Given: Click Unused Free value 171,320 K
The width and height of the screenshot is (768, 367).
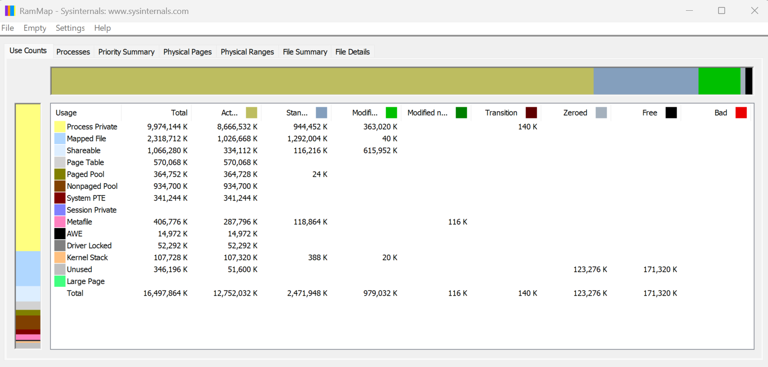Looking at the screenshot, I should coord(661,269).
